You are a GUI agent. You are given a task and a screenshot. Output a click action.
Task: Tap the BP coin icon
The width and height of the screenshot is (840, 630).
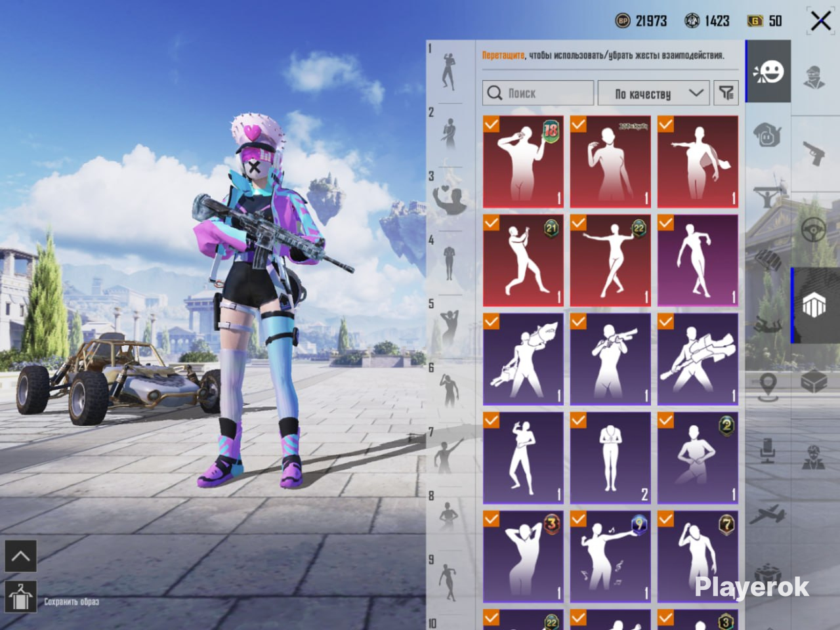coord(623,21)
